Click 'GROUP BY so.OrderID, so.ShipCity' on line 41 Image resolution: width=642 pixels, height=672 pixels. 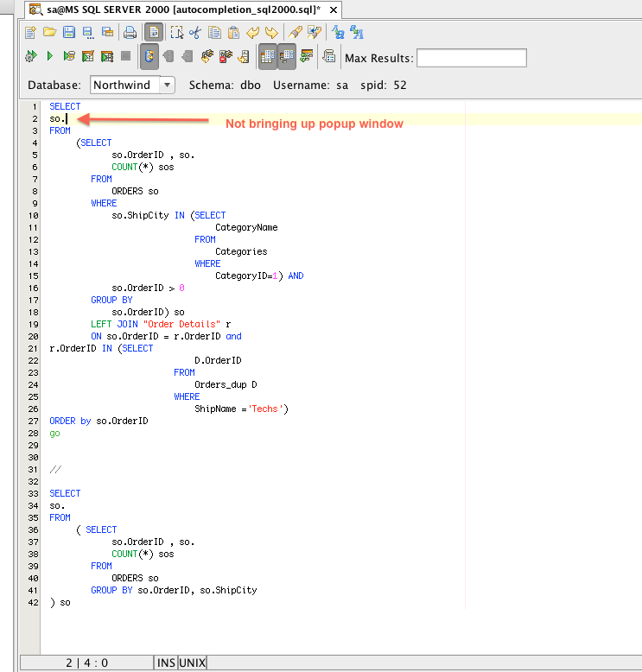[174, 590]
